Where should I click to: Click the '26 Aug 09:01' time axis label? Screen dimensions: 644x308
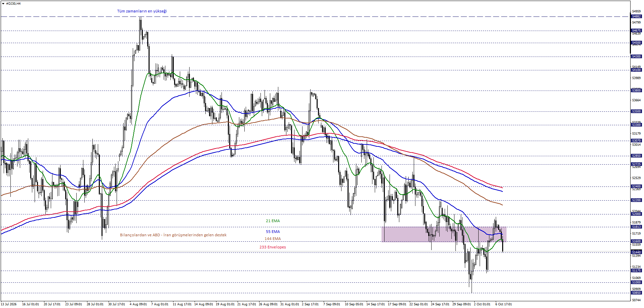[268, 304]
